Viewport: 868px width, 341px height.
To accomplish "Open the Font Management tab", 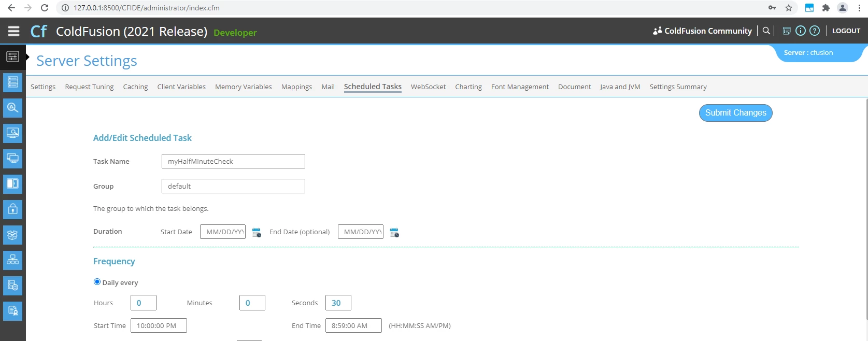I will (520, 87).
